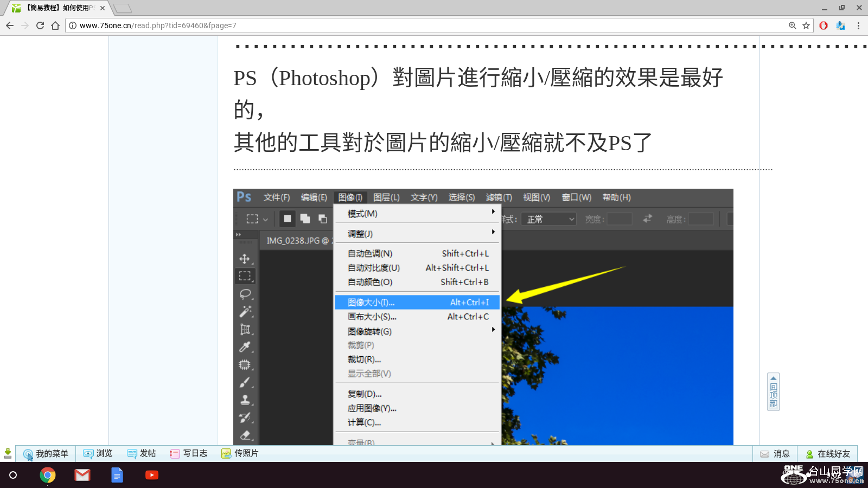This screenshot has height=488, width=868.
Task: Click the Opera red extension icon
Action: 824,25
